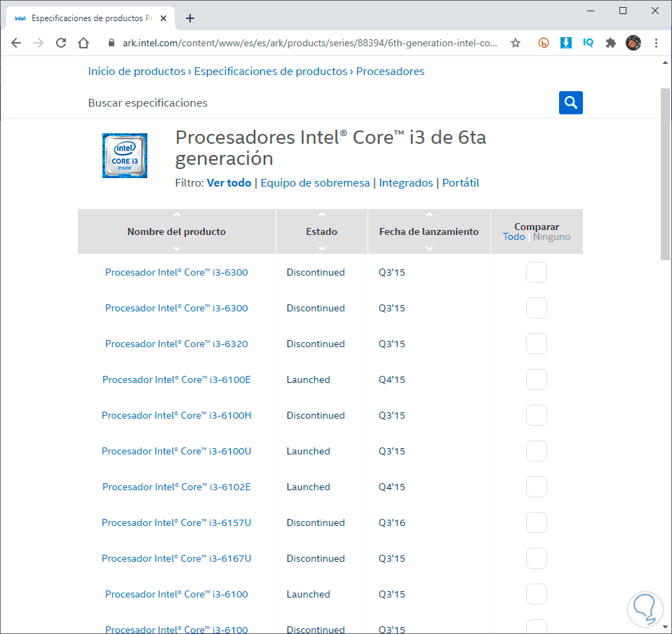This screenshot has height=634, width=672.
Task: Check compare box for first i3-6300 row
Action: click(x=536, y=272)
